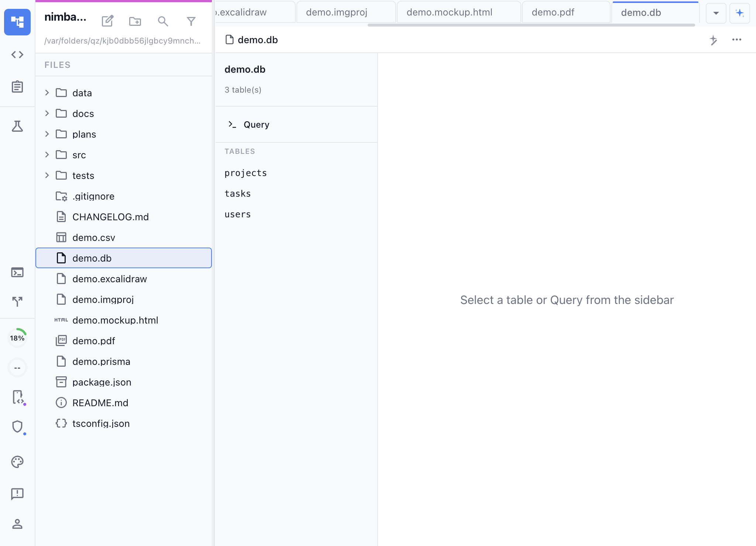Screen dimensions: 756x546
Task: Open the feedback icon in sidebar
Action: pos(17,494)
